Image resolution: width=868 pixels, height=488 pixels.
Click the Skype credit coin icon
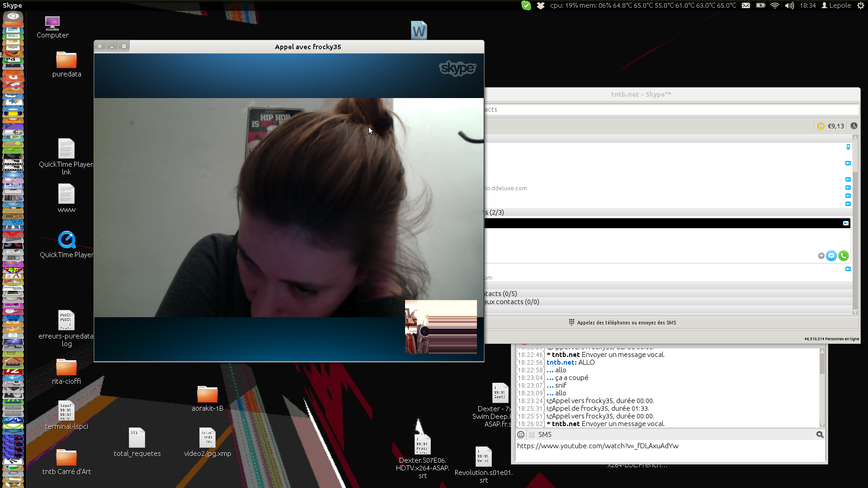821,126
